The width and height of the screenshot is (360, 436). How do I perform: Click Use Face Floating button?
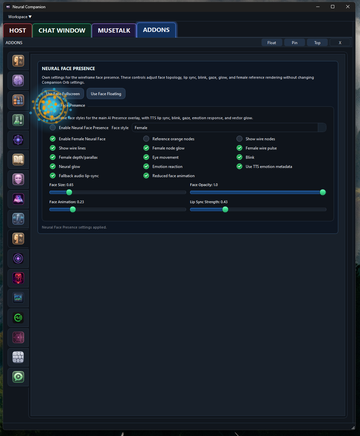point(106,94)
